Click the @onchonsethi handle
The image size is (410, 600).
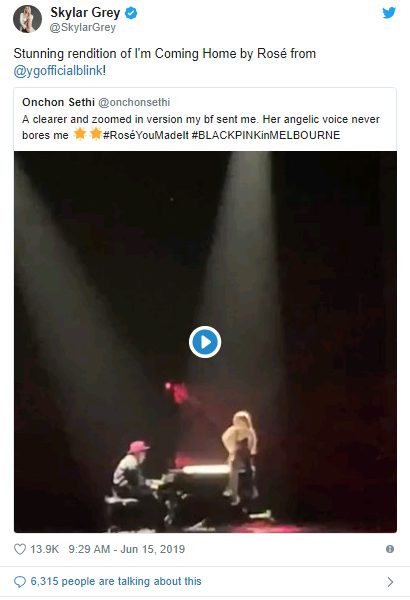134,102
